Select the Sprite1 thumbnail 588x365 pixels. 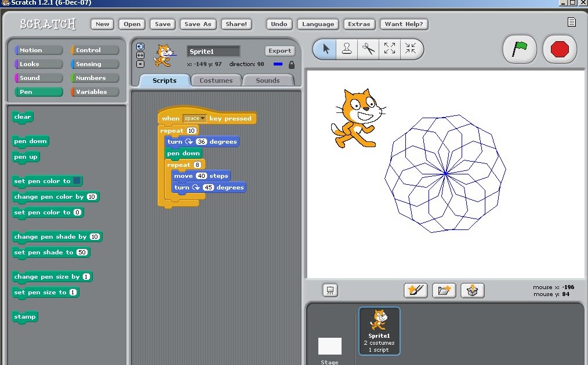(379, 331)
